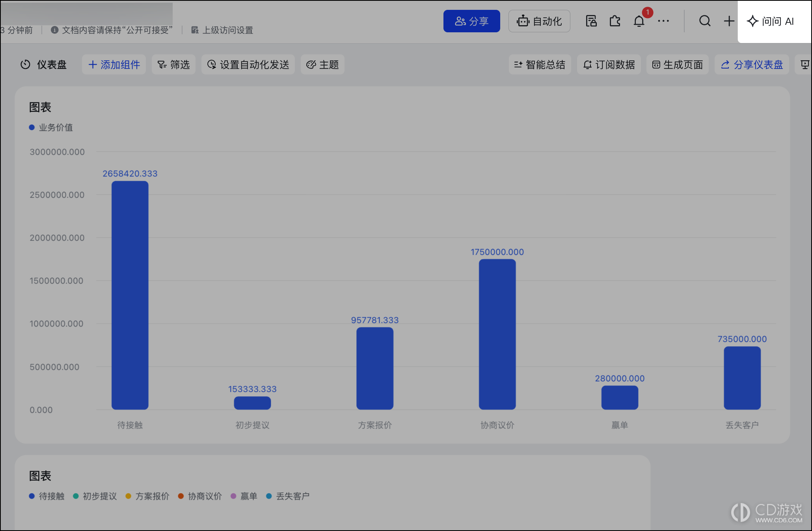812x531 pixels.
Task: Click 分享仪表盘 share dashboard
Action: coord(752,65)
